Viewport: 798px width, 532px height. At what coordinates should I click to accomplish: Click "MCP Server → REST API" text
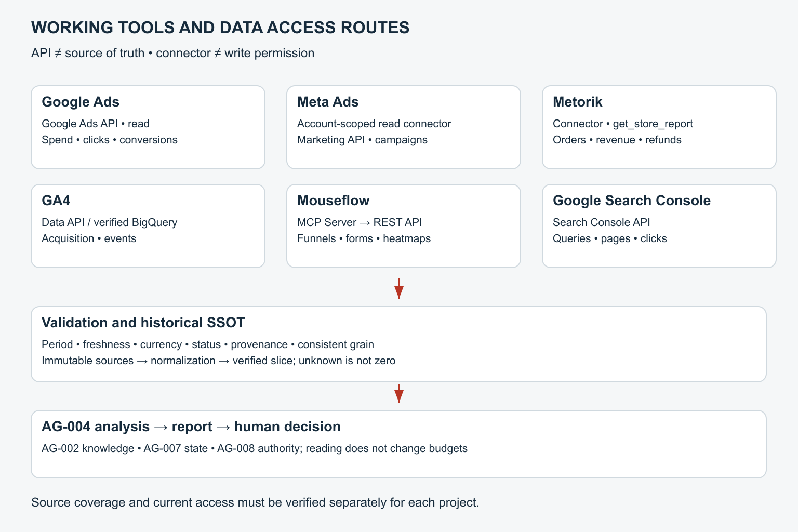tap(360, 222)
